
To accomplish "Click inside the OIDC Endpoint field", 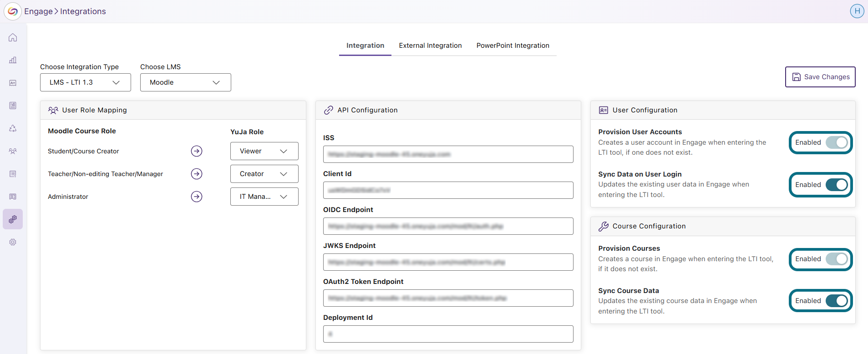I will pos(448,226).
